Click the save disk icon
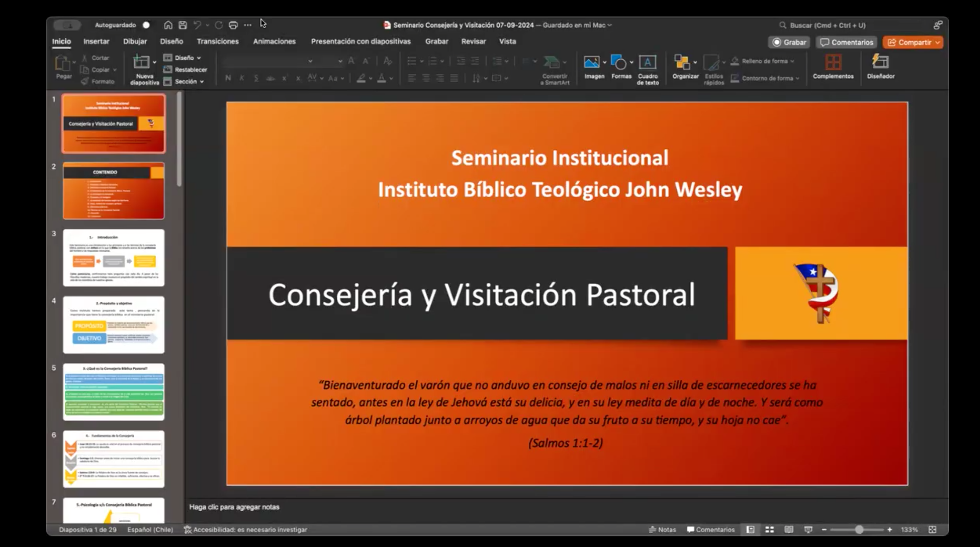 coord(183,25)
